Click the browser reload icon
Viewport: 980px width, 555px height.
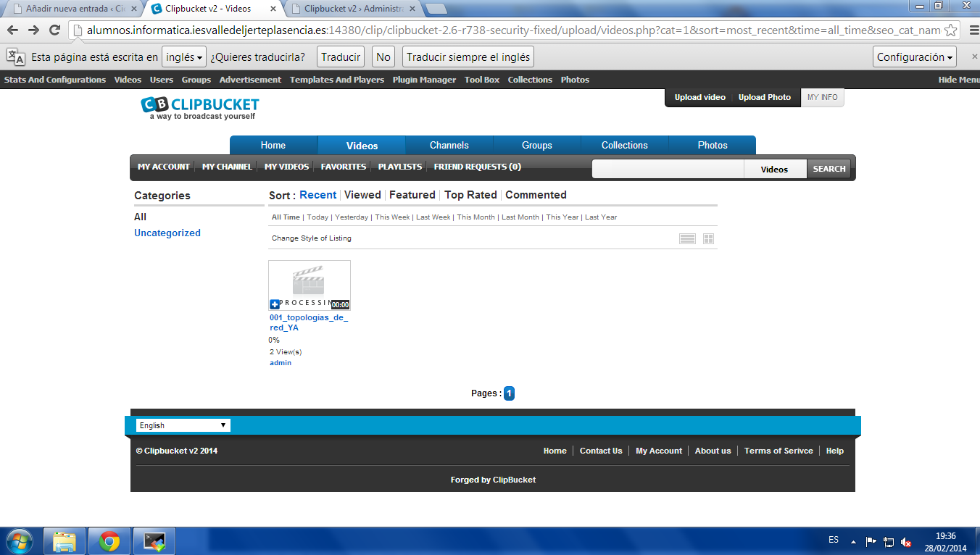point(54,30)
